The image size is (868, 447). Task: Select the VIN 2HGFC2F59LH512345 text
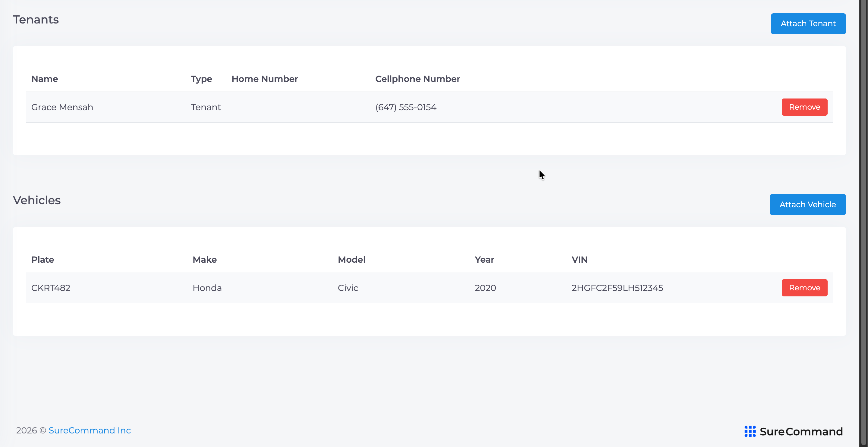click(617, 288)
